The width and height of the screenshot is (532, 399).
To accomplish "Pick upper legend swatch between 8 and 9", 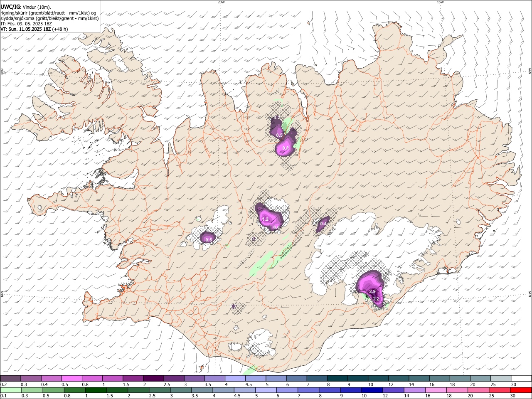I will [x=337, y=379].
